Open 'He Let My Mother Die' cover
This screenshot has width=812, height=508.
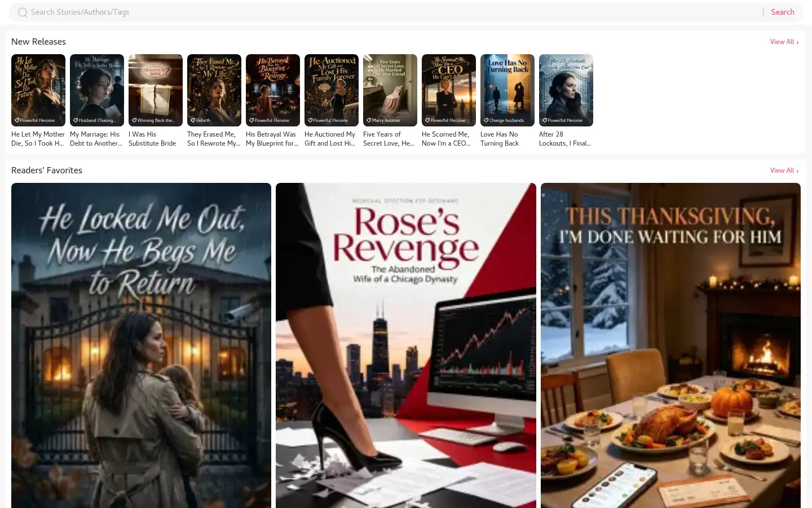[x=38, y=90]
